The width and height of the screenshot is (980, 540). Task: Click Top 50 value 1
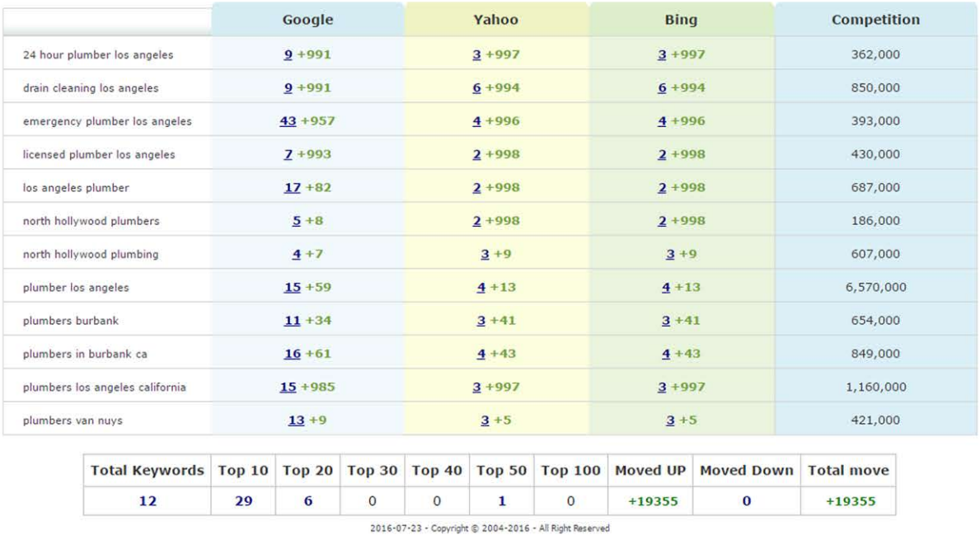point(502,501)
